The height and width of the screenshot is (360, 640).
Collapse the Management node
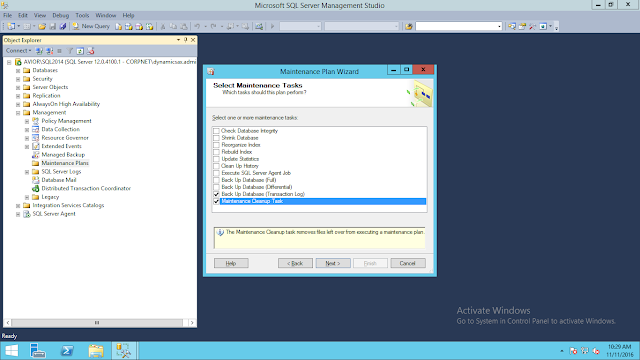coord(18,113)
